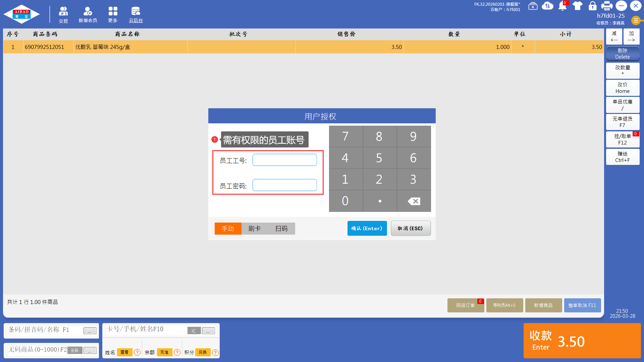Switch to 刷卡 card swipe mode
This screenshot has height=362, width=644.
tap(255, 229)
